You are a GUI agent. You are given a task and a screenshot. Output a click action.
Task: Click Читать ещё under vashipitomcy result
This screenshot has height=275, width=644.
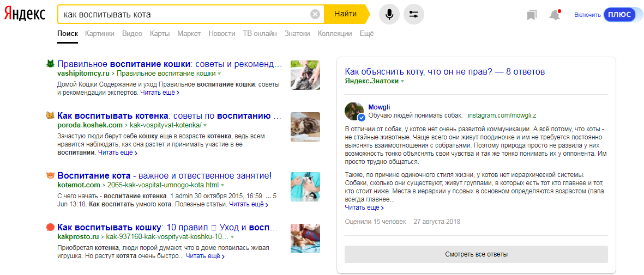coord(160,93)
